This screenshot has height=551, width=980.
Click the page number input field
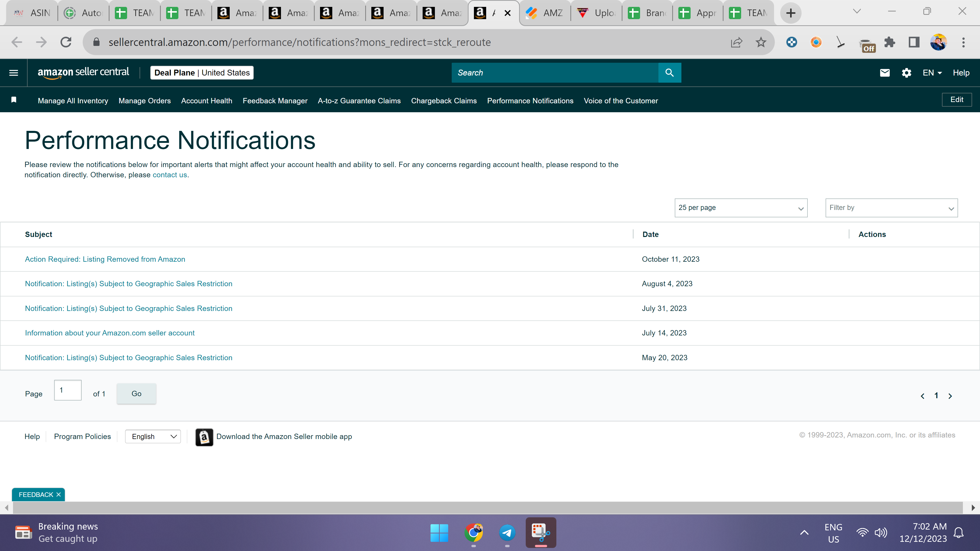tap(68, 390)
